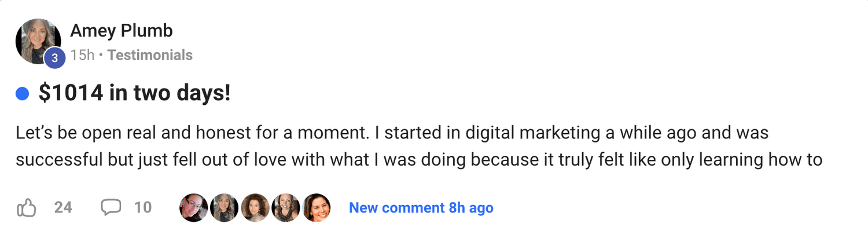Open the "$1014 in two days!" post title
The image size is (868, 238).
134,93
